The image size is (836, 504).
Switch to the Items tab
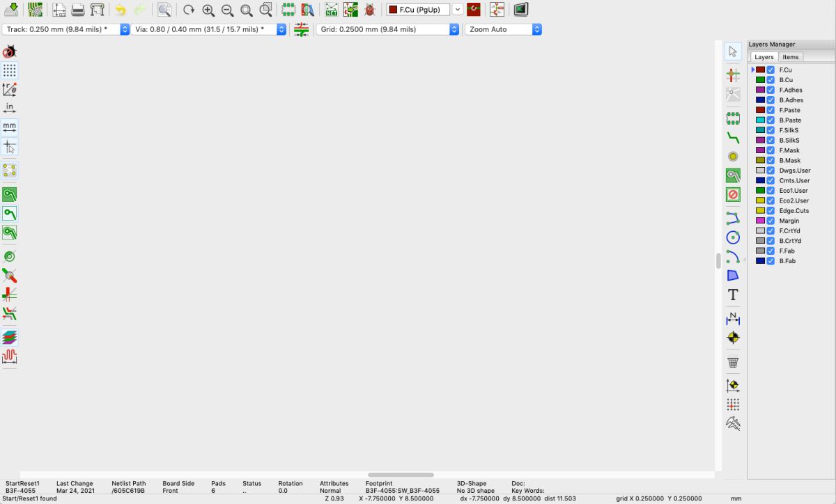pos(791,57)
